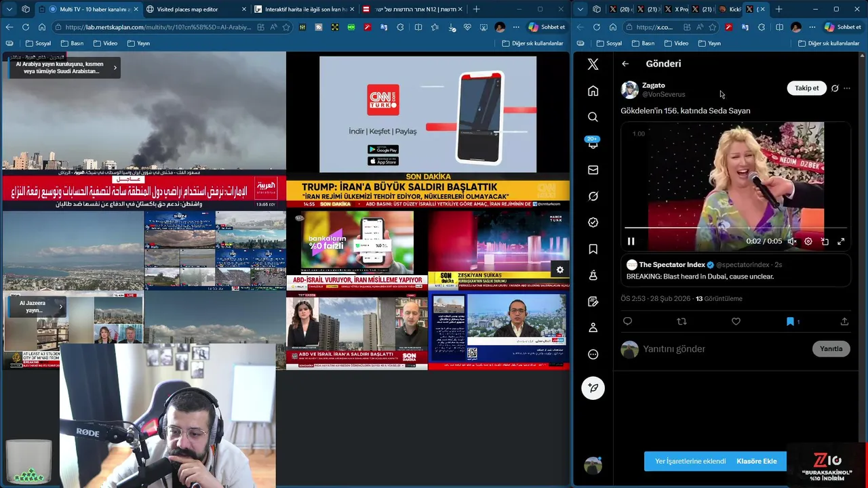
Task: Switch to the Kick tab in right window
Action: click(730, 9)
